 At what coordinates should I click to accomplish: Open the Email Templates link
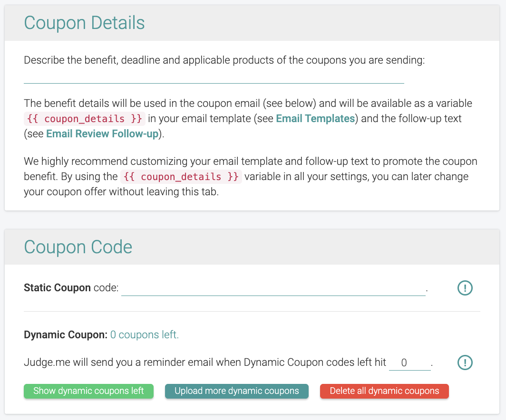coord(315,118)
